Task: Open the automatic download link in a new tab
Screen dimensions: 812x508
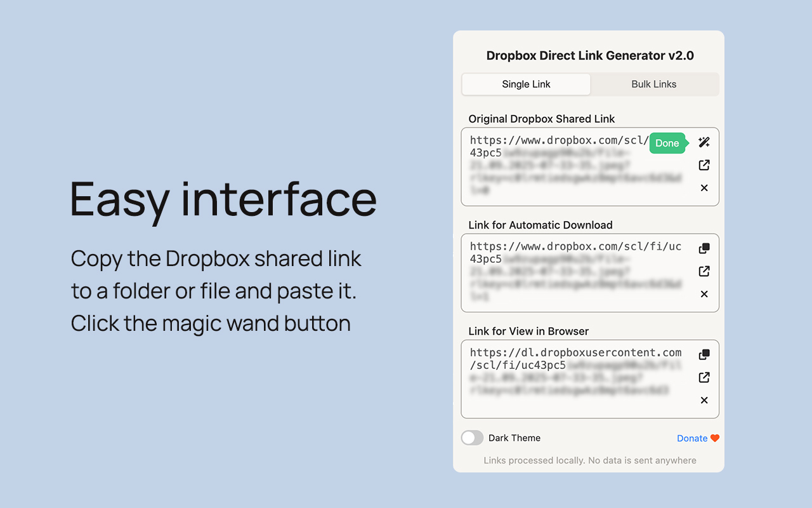Action: (704, 271)
